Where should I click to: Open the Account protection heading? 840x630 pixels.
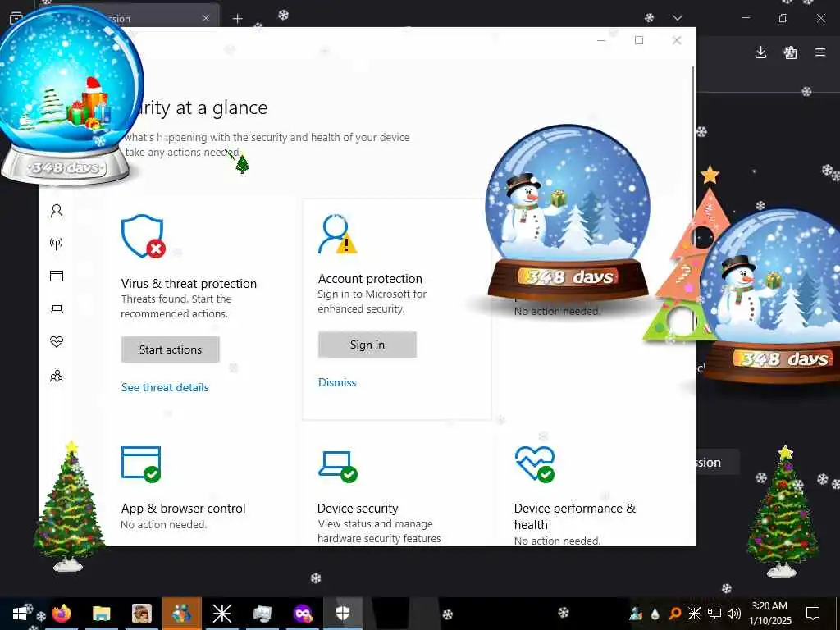370,279
